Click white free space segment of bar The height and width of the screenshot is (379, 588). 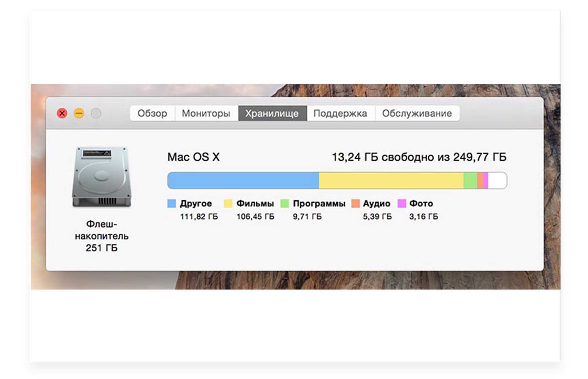(x=497, y=180)
